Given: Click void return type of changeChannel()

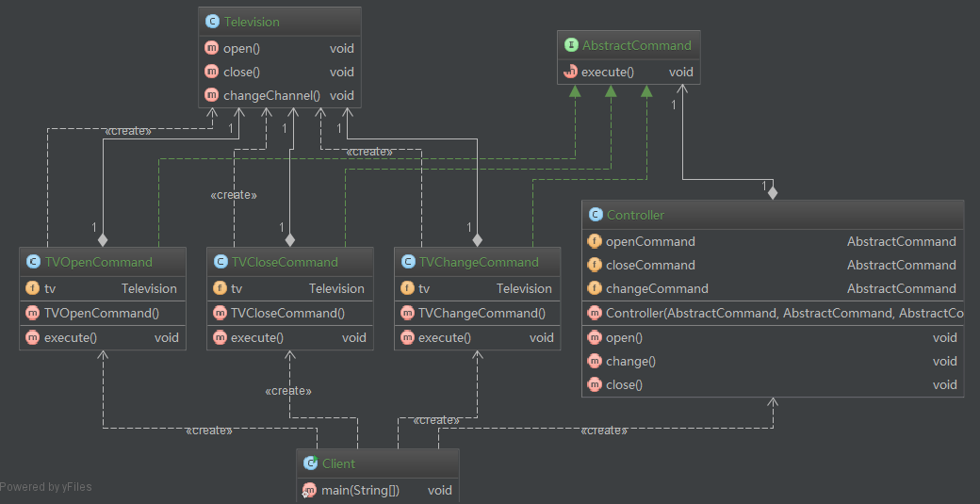Looking at the screenshot, I should click(x=342, y=95).
